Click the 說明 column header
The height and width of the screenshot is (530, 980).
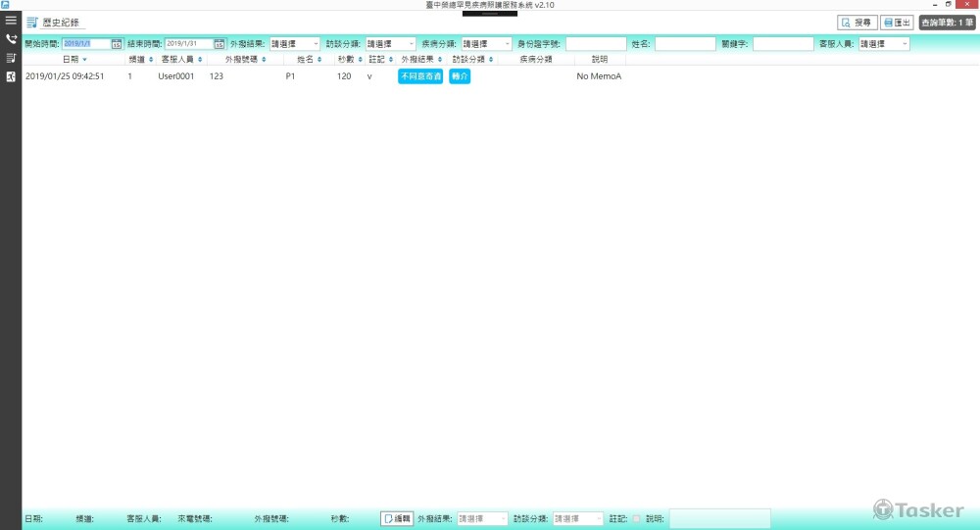point(600,60)
